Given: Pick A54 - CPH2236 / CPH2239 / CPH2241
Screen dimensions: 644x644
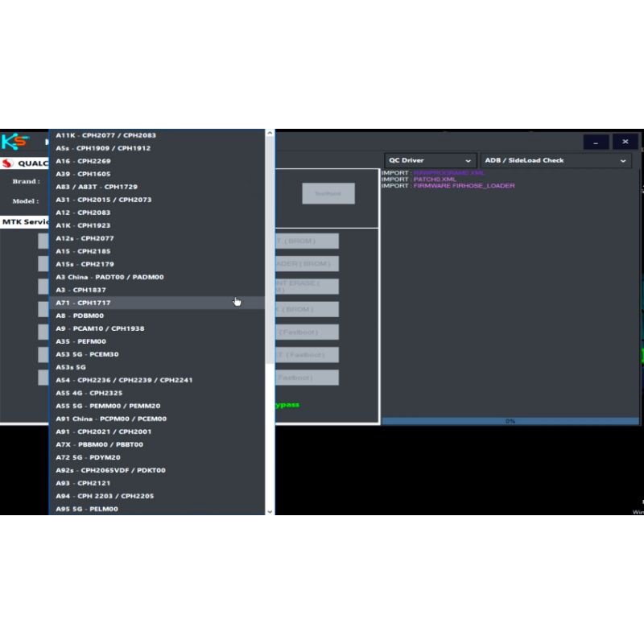Looking at the screenshot, I should click(157, 380).
